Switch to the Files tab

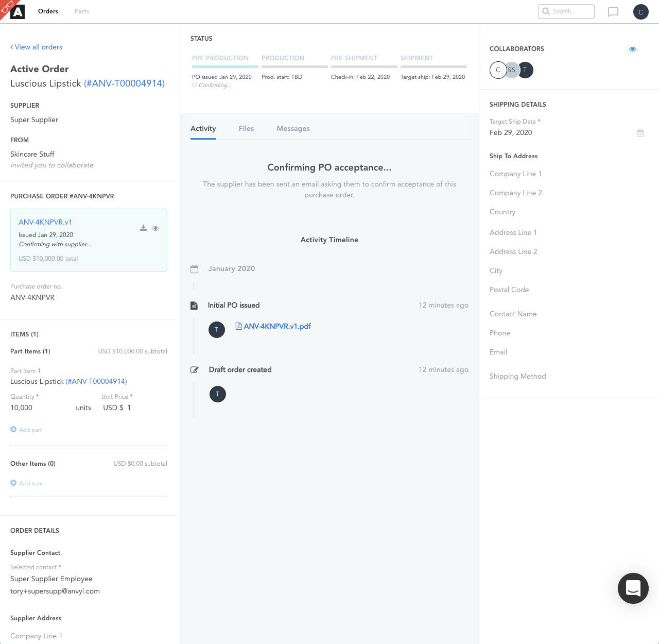tap(246, 128)
